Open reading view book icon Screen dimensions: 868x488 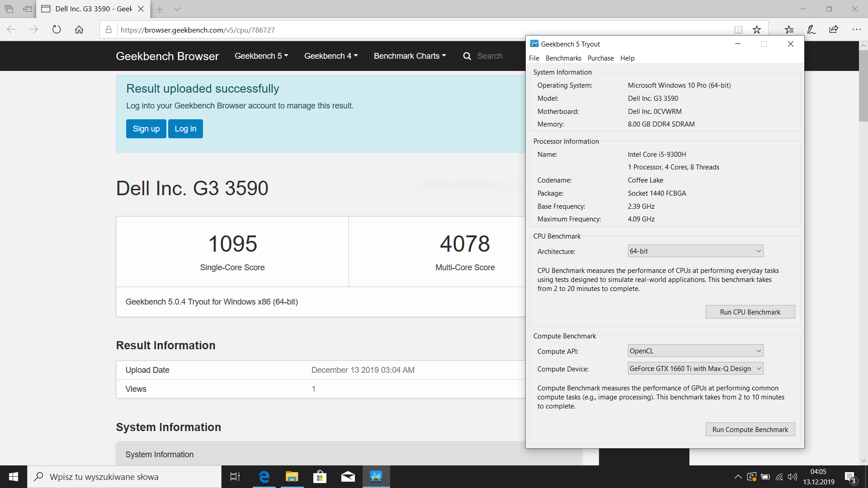pyautogui.click(x=738, y=30)
